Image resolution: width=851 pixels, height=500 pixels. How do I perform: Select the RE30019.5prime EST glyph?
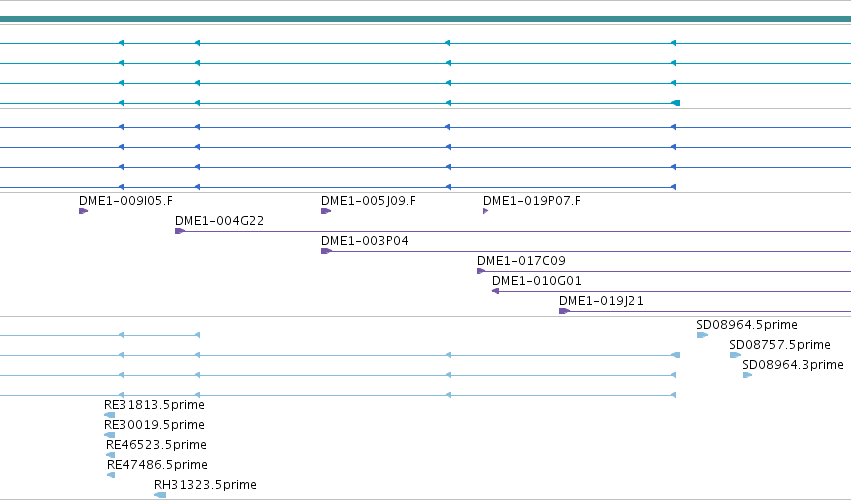point(109,435)
